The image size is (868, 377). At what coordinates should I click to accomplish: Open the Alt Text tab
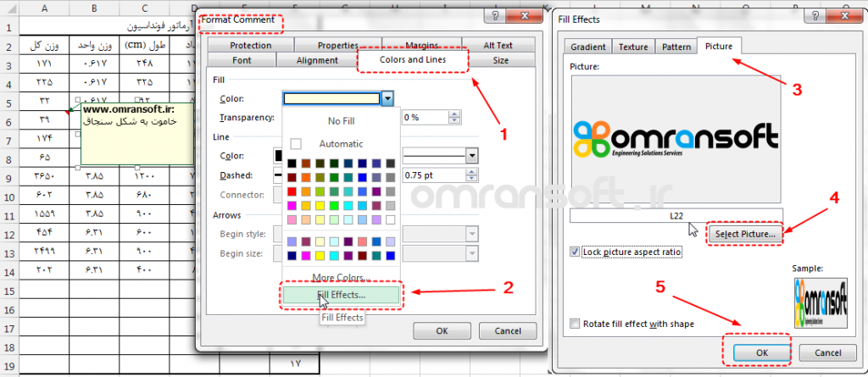(498, 46)
